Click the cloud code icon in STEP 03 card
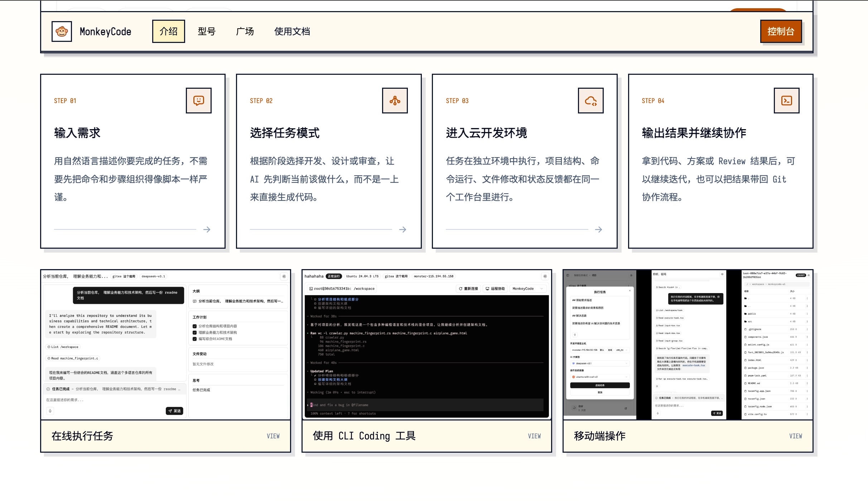 pos(591,101)
